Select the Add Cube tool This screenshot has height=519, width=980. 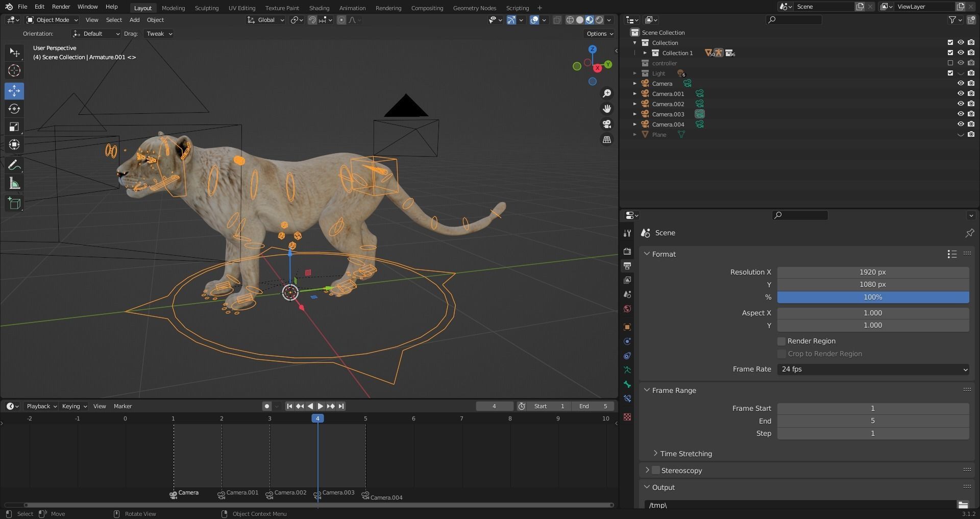click(14, 203)
